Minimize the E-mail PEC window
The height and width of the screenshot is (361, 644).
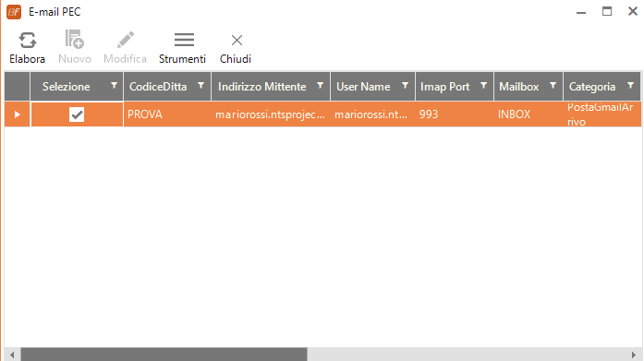pyautogui.click(x=581, y=12)
